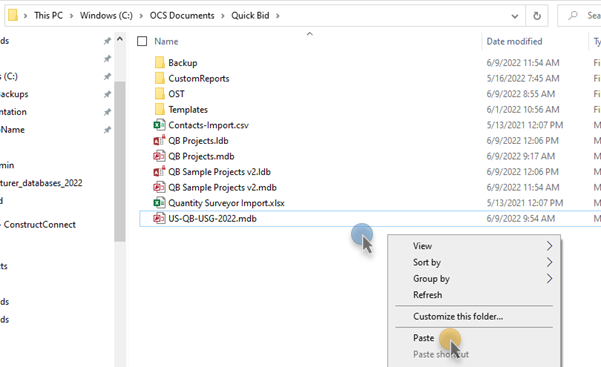Viewport: 601px width, 367px height.
Task: Click Quick Bid in the breadcrumb
Action: click(x=250, y=15)
